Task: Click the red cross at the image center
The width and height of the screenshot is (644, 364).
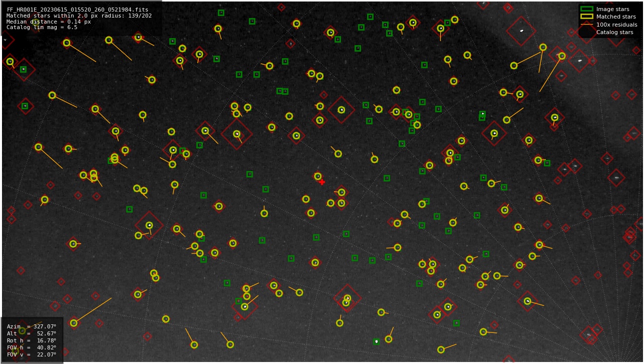Action: point(321,181)
